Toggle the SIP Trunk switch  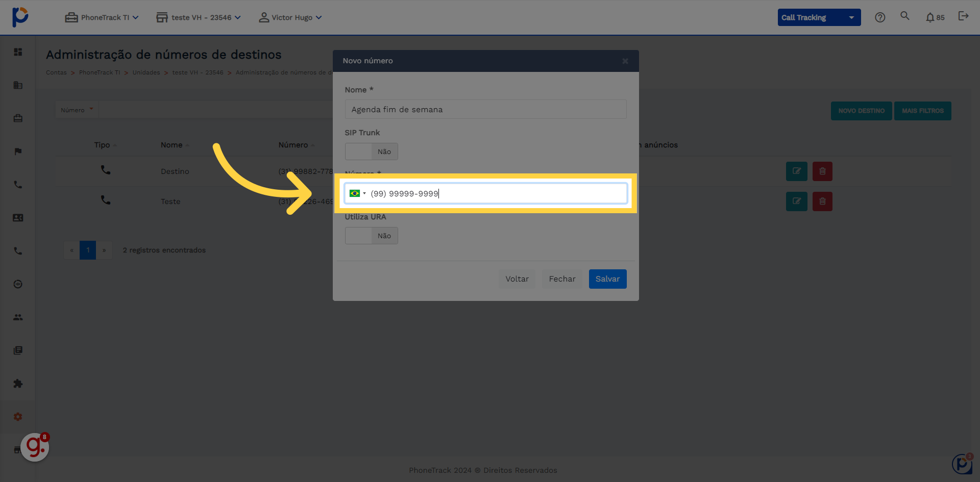tap(372, 151)
